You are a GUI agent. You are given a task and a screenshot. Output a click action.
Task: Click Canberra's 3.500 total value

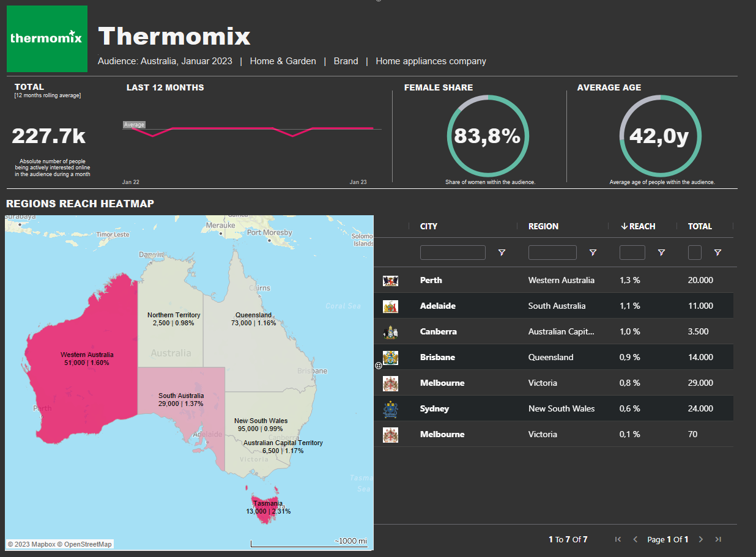pyautogui.click(x=699, y=332)
